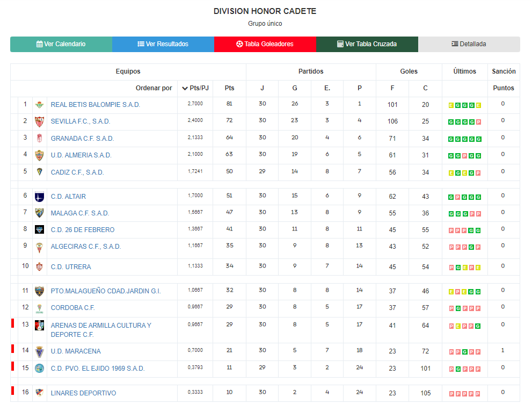
Task: Click the Cadiz C.F. crest icon
Action: (x=39, y=172)
